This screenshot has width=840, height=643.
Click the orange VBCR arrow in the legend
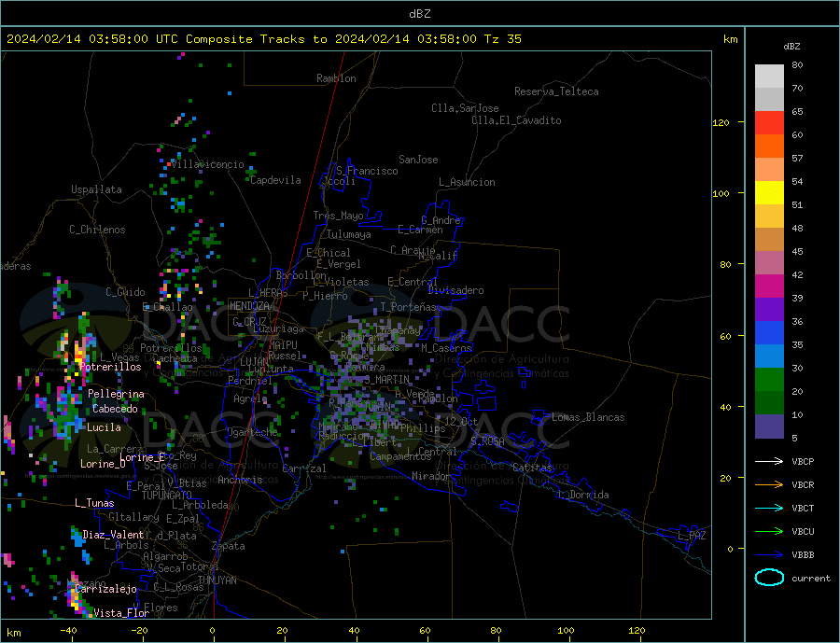coord(769,484)
